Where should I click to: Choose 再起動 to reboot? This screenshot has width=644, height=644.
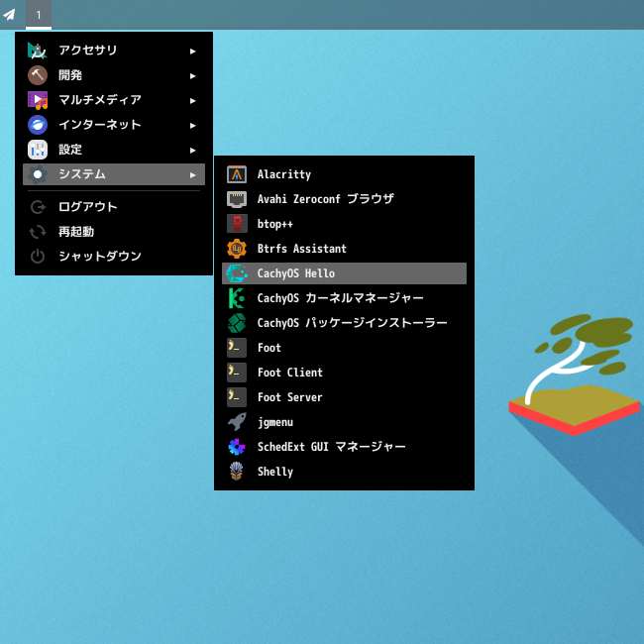(x=114, y=232)
